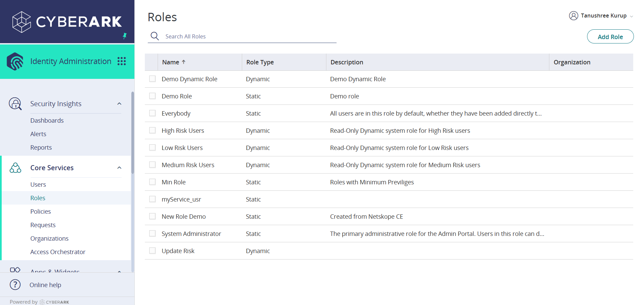Go to Alerts in the sidebar

[x=38, y=134]
